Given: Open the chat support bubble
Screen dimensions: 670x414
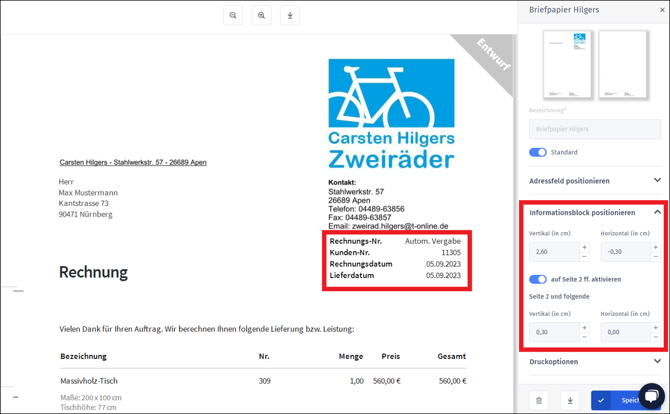Looking at the screenshot, I should click(x=652, y=397).
